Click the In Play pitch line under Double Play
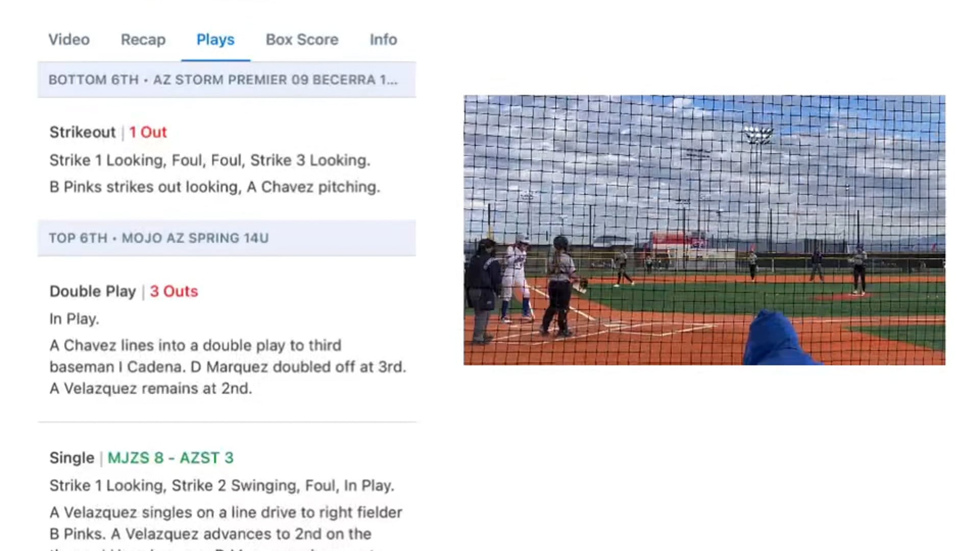 coord(75,319)
